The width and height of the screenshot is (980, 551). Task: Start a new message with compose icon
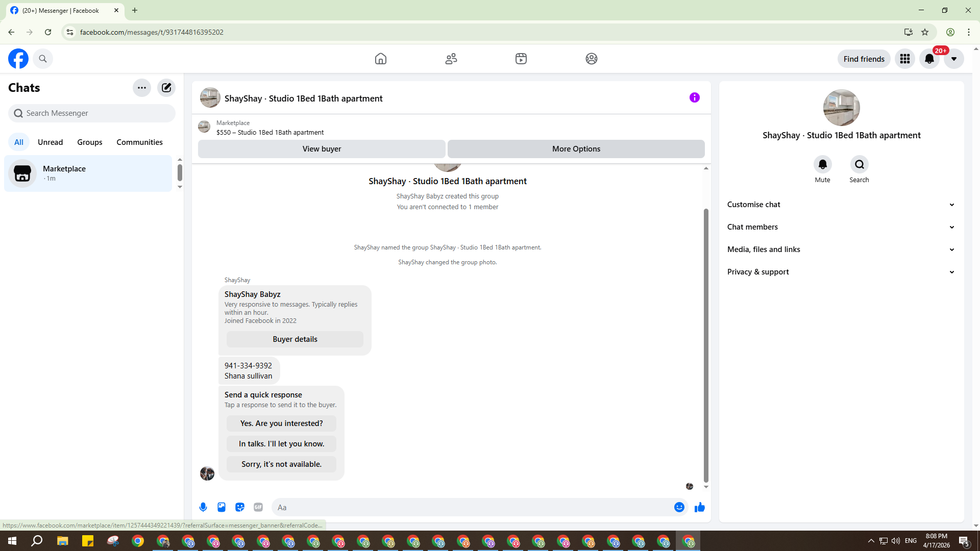point(166,88)
